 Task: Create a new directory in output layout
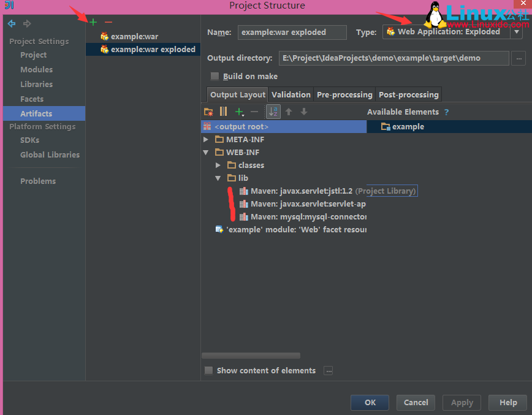(x=208, y=112)
